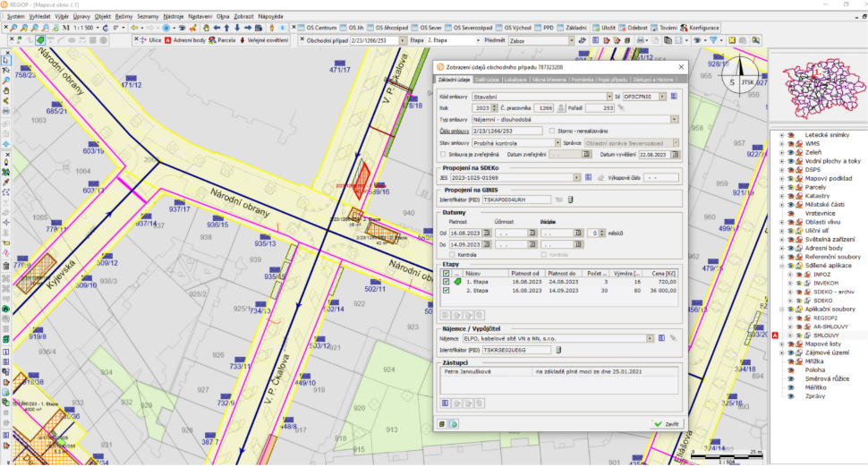Expand the Stav smlouvy dropdown
Image resolution: width=868 pixels, height=467 pixels.
(557, 142)
